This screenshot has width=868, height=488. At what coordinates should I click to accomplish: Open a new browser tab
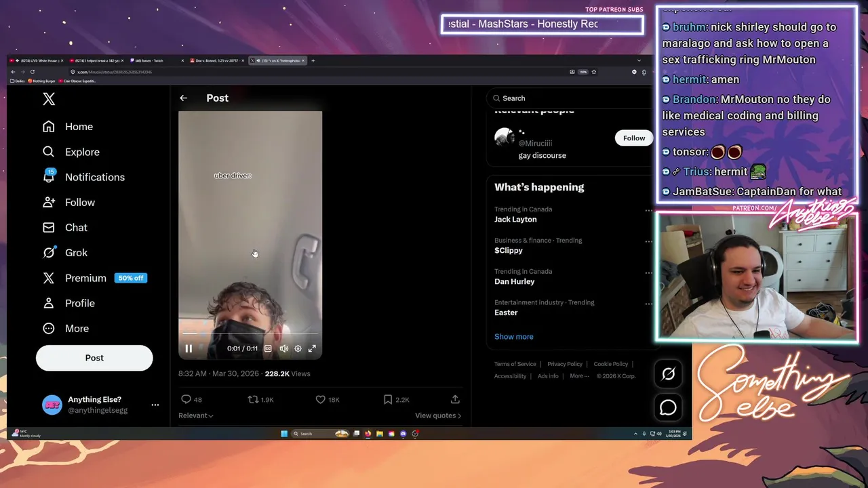[313, 60]
